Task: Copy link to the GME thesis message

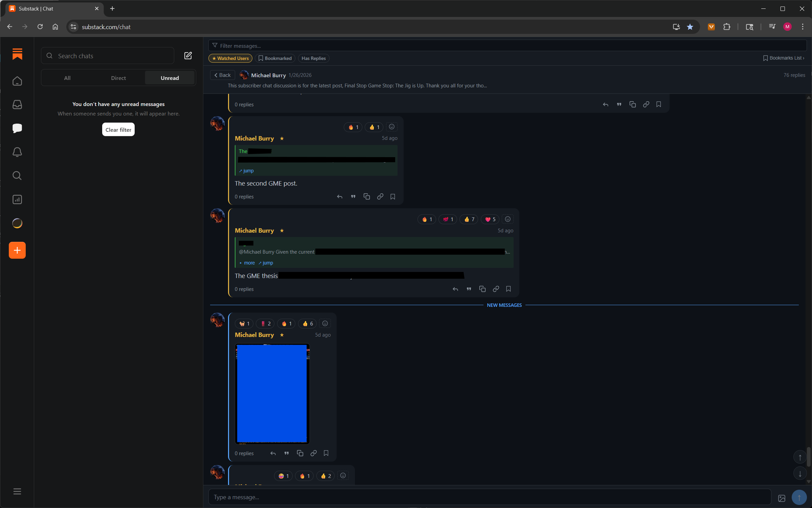Action: (x=495, y=289)
